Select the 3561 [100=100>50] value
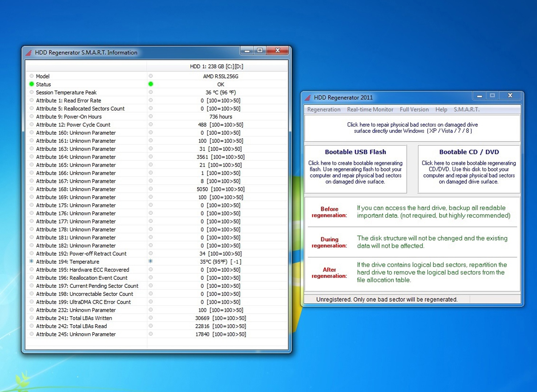Image resolution: width=537 pixels, height=392 pixels. [x=221, y=157]
